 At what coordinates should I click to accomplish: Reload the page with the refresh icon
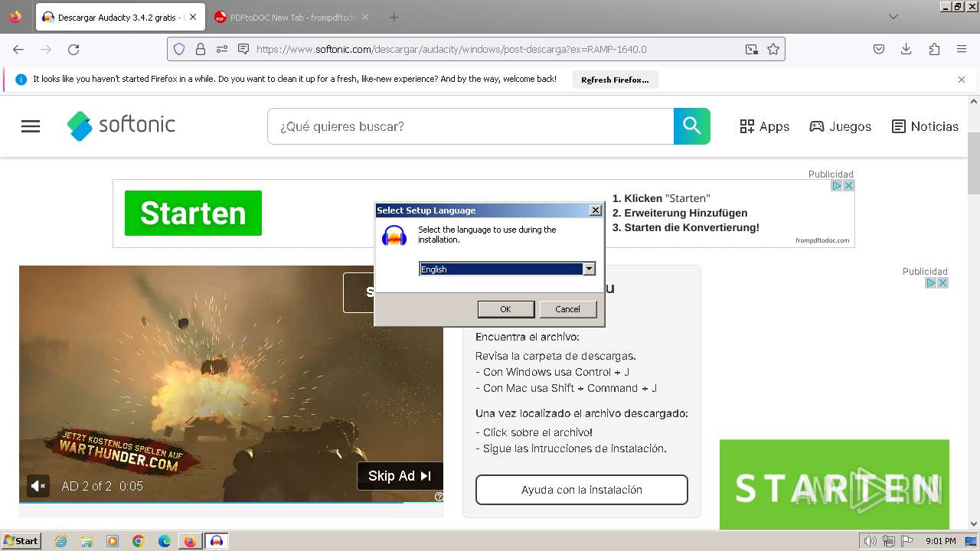coord(73,49)
